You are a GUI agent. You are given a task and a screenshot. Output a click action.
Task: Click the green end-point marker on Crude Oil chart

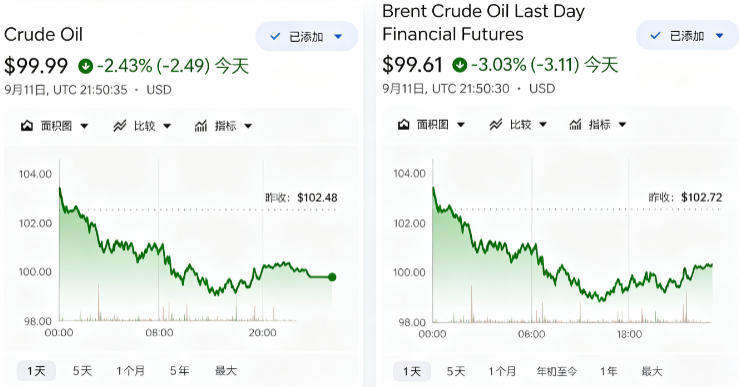[x=332, y=277]
